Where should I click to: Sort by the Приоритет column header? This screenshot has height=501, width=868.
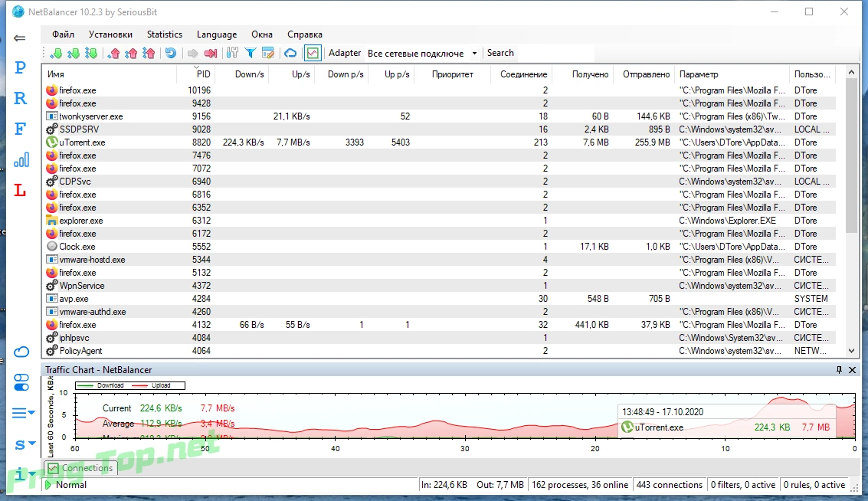pyautogui.click(x=452, y=74)
